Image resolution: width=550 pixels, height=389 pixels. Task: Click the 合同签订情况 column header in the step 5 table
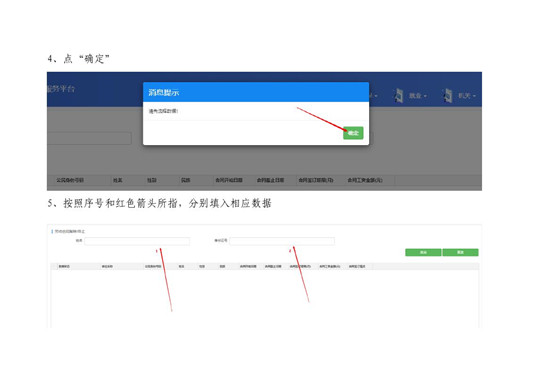357,267
